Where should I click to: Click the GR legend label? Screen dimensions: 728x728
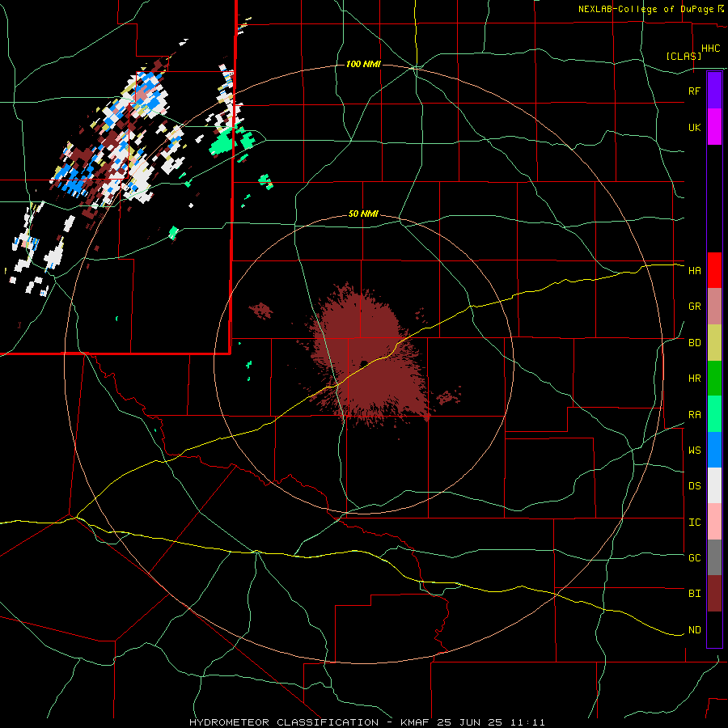(694, 307)
